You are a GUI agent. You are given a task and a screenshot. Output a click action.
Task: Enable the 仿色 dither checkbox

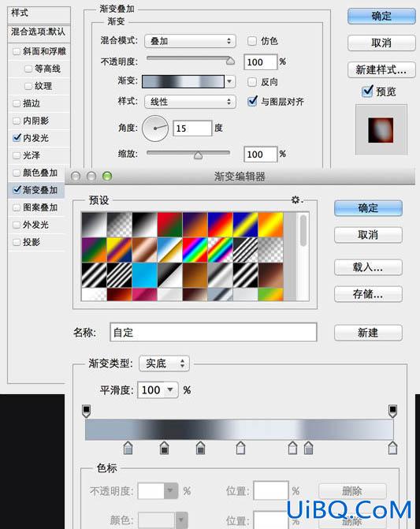coord(252,41)
